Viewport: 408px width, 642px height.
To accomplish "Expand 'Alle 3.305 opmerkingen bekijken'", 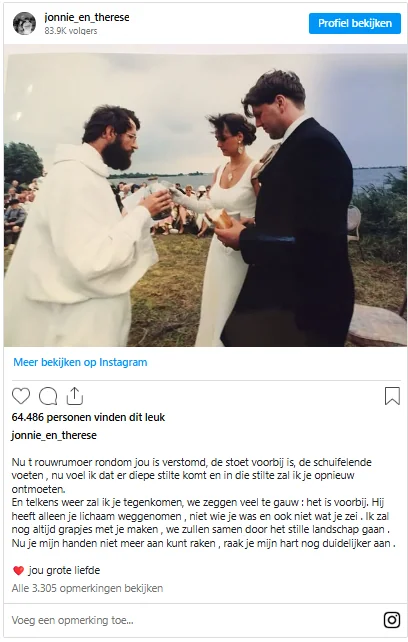I will 87,588.
